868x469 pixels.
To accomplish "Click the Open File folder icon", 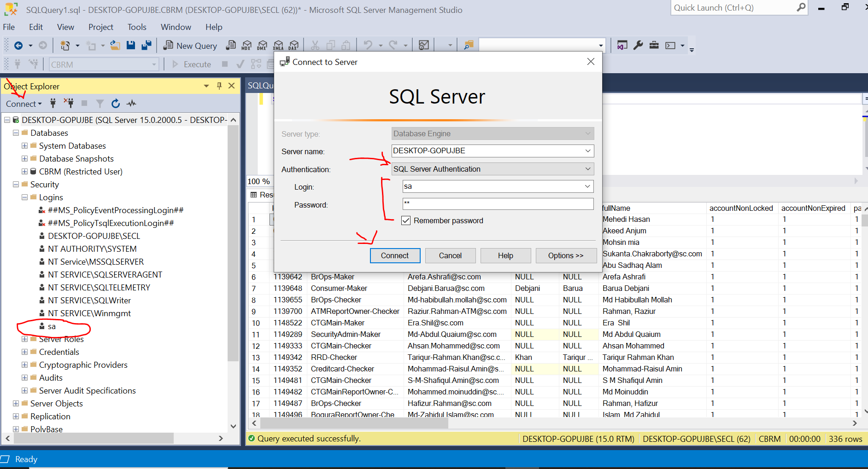I will pyautogui.click(x=115, y=45).
